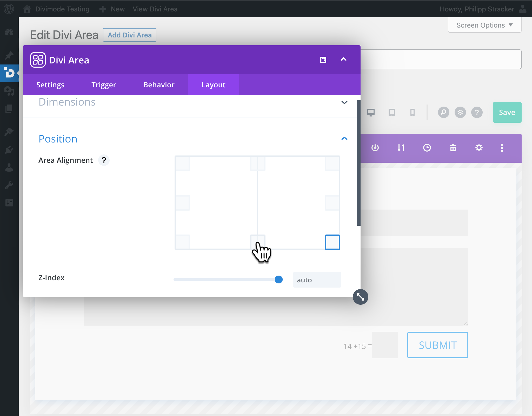Click the Divi Area title input field
Image resolution: width=532 pixels, height=416 pixels.
pos(441,59)
